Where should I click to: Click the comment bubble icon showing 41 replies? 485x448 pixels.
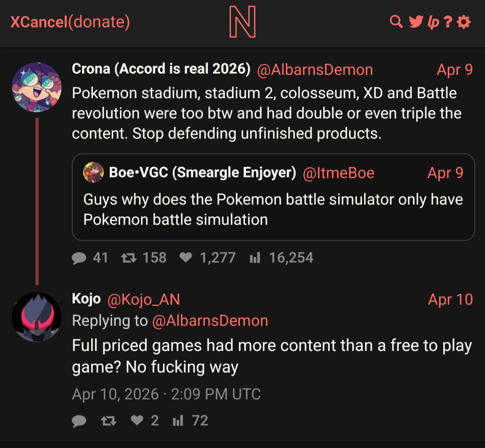(79, 258)
